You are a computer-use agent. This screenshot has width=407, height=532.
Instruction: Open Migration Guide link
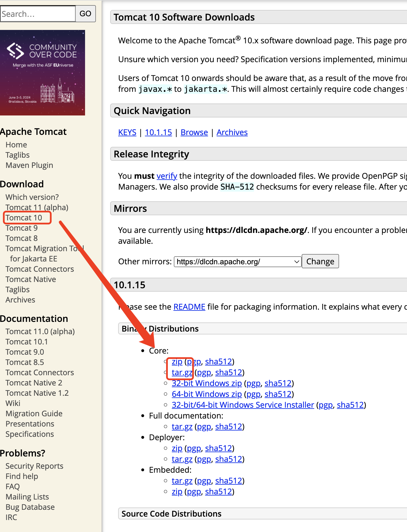34,414
